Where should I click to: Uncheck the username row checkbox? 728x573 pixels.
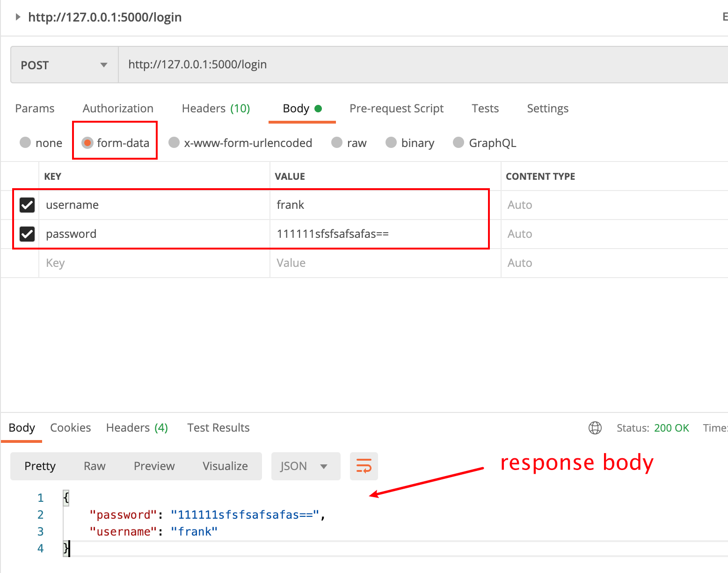pos(27,205)
